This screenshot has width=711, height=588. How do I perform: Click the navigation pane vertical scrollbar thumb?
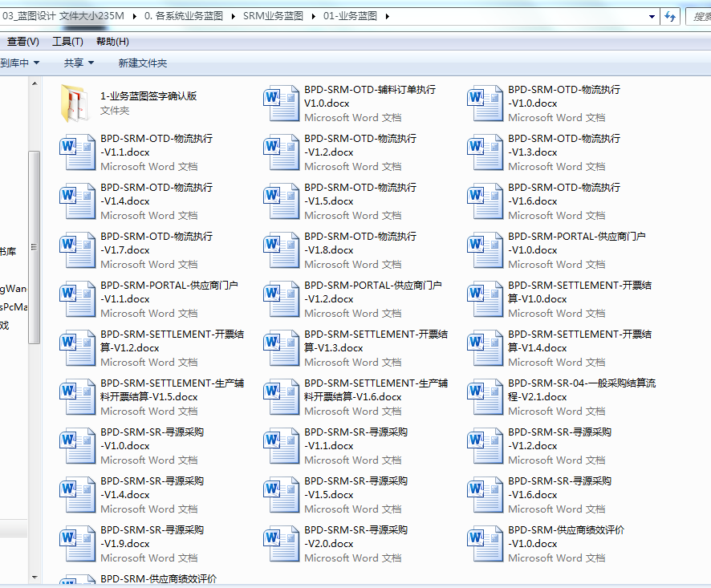click(34, 247)
